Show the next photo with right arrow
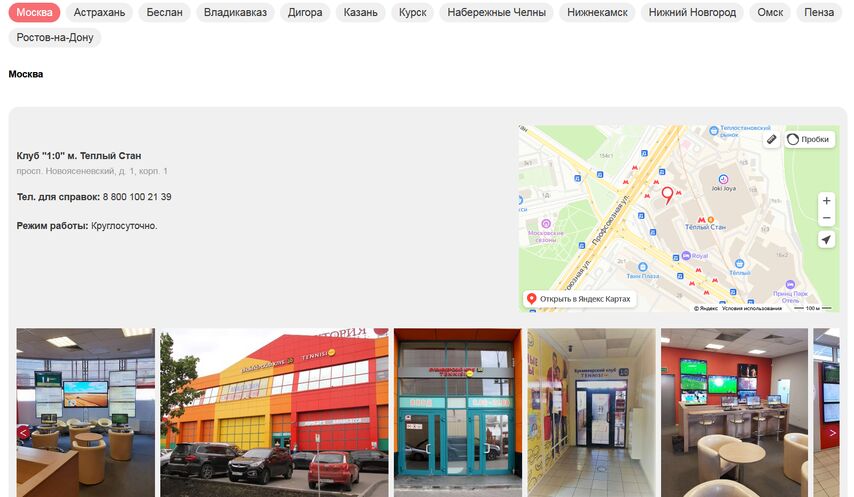This screenshot has height=497, width=854. click(x=832, y=433)
